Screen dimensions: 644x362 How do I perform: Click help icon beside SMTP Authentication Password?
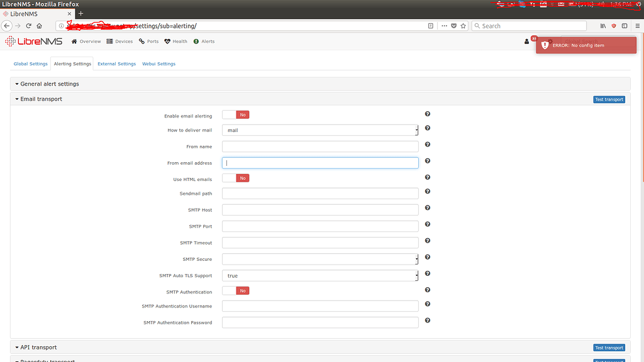(428, 320)
